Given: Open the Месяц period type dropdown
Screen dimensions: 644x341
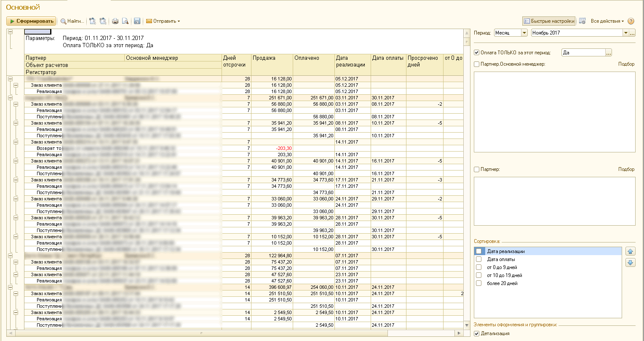Looking at the screenshot, I should click(x=524, y=33).
